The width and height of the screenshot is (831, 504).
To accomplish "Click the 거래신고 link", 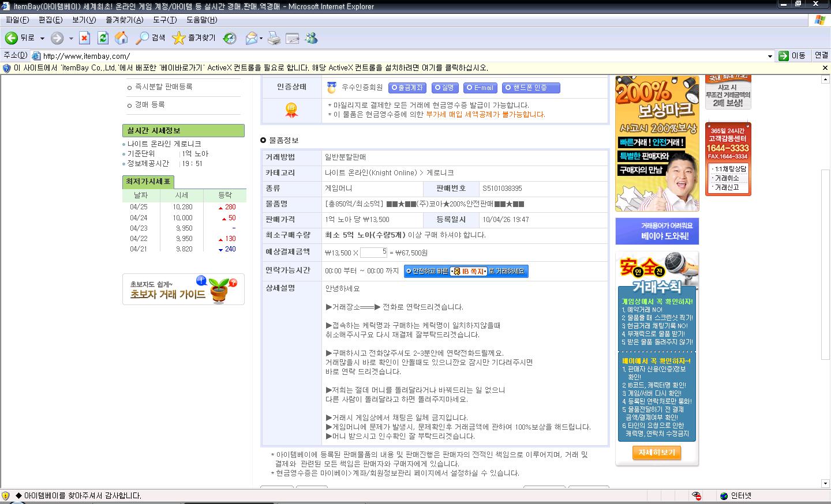I will (x=727, y=187).
